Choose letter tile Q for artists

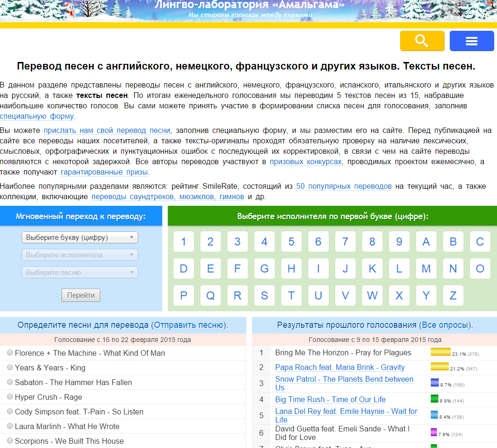click(x=210, y=296)
